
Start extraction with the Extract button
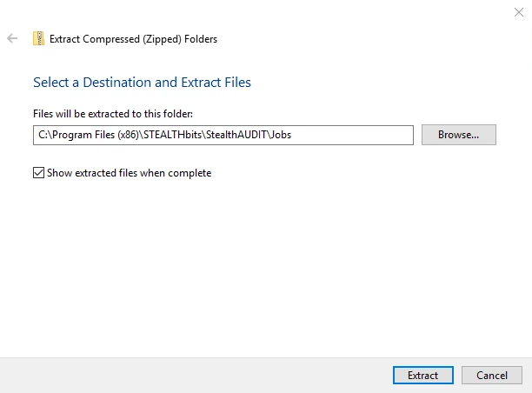pos(423,375)
